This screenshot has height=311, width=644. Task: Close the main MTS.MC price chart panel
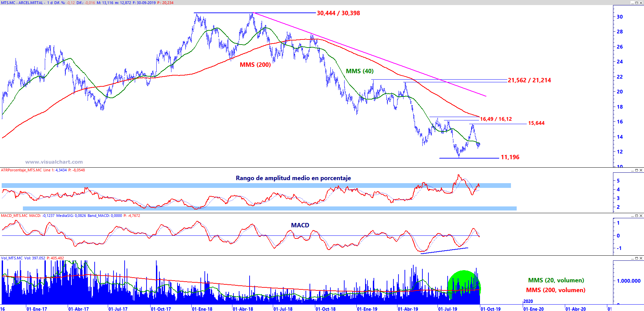point(641,3)
